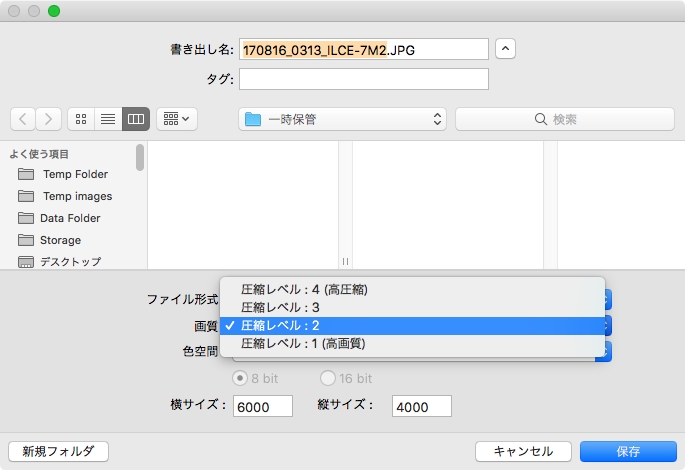This screenshot has height=470, width=685.
Task: Click the デスクトップ desktop icon
Action: [26, 262]
